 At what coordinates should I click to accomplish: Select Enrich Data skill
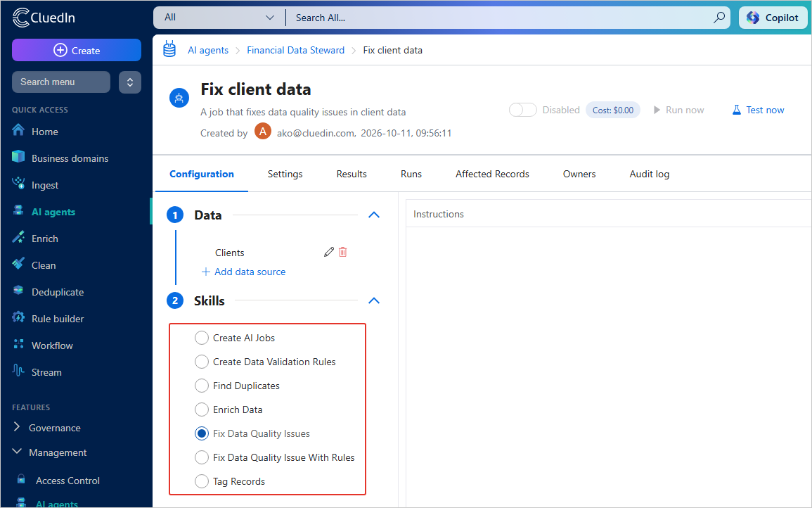tap(202, 409)
